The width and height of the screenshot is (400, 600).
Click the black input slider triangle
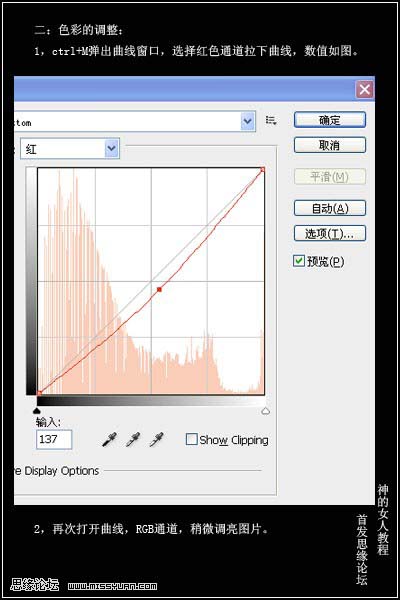pos(37,411)
